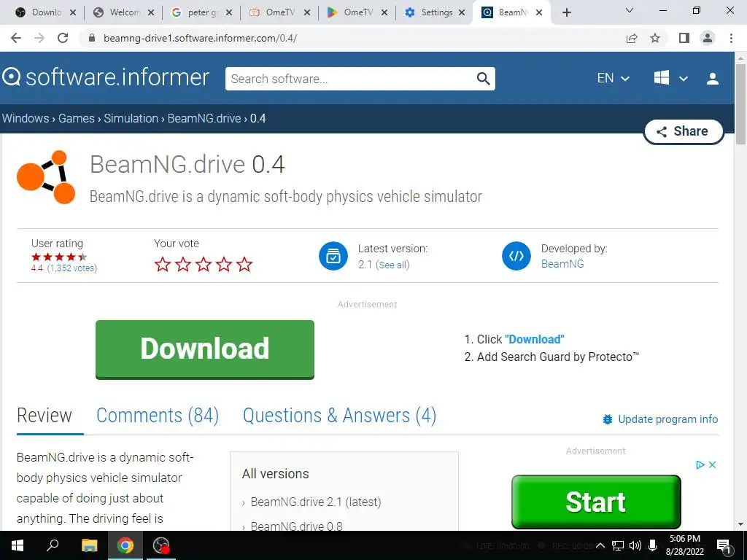Screen dimensions: 747x560
Task: Open Windows taskbar search
Action: click(x=53, y=545)
